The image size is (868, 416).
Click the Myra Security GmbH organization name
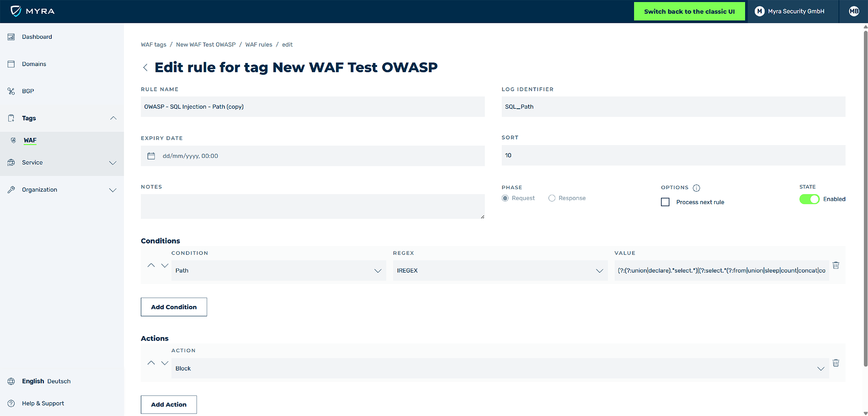click(796, 11)
